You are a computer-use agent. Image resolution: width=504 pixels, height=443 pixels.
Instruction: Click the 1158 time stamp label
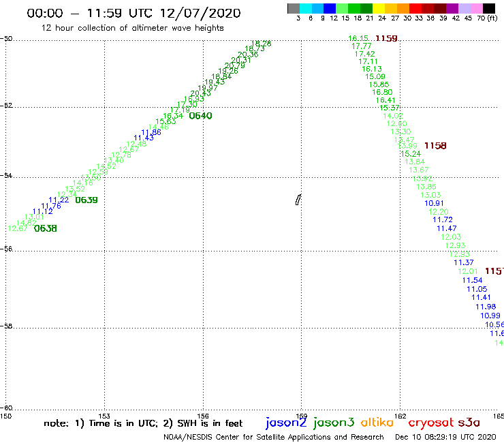[435, 146]
